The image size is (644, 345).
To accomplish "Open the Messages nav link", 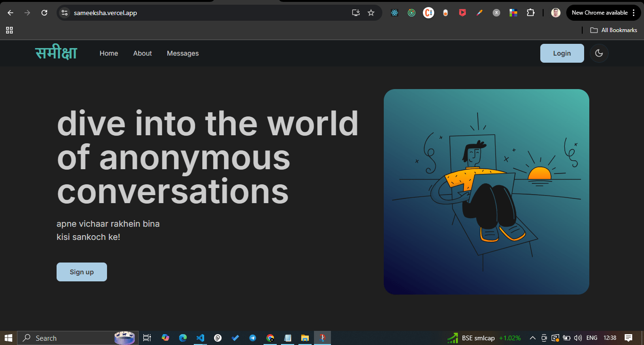I will tap(183, 53).
